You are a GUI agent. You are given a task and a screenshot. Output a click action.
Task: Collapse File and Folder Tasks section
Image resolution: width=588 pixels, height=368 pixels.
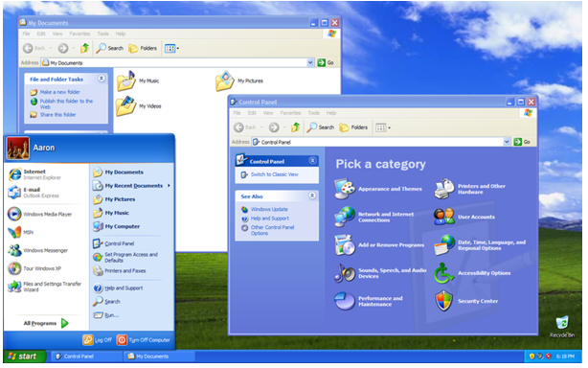click(102, 79)
